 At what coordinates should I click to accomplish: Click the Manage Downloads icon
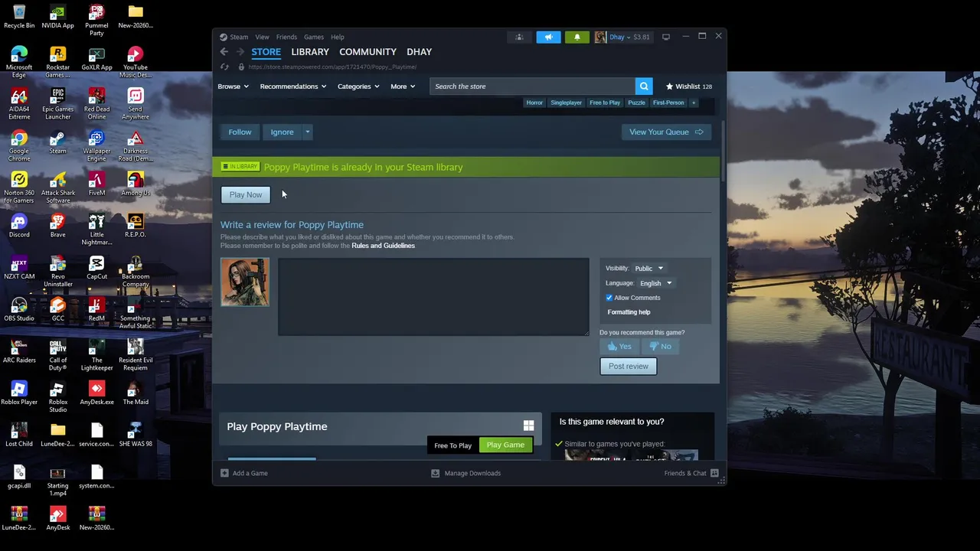click(435, 473)
